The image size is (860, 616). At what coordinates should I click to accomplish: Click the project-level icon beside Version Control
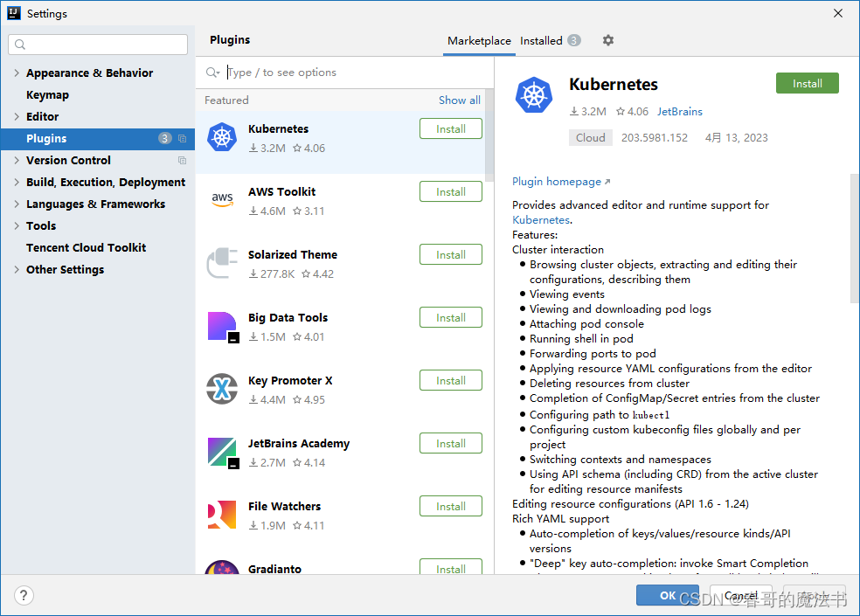pyautogui.click(x=182, y=160)
